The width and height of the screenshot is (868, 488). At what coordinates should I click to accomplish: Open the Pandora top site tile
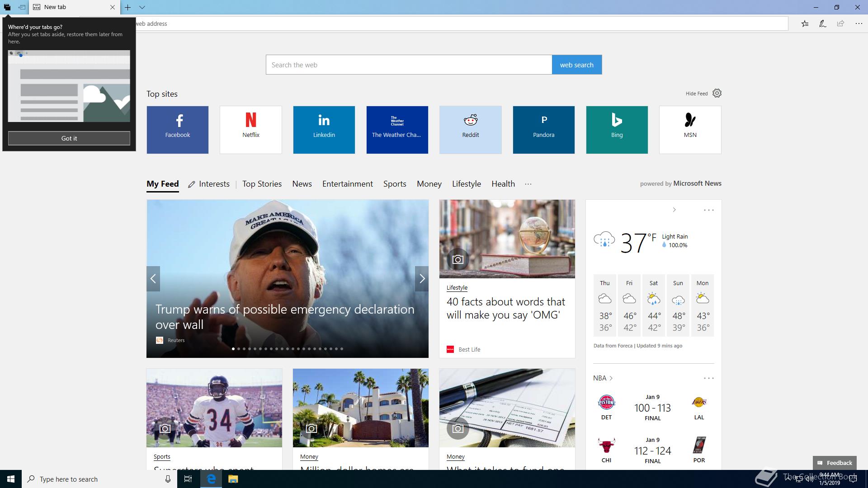point(544,130)
